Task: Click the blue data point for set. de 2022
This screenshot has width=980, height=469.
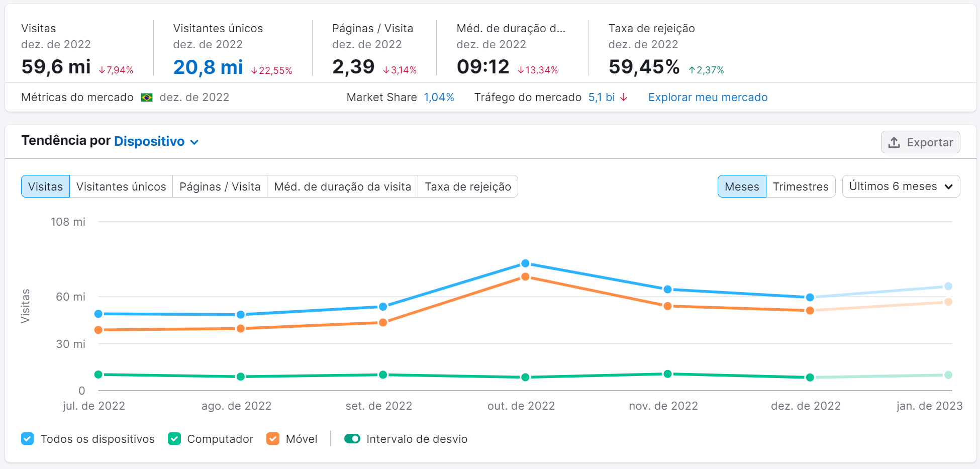Action: (x=383, y=307)
